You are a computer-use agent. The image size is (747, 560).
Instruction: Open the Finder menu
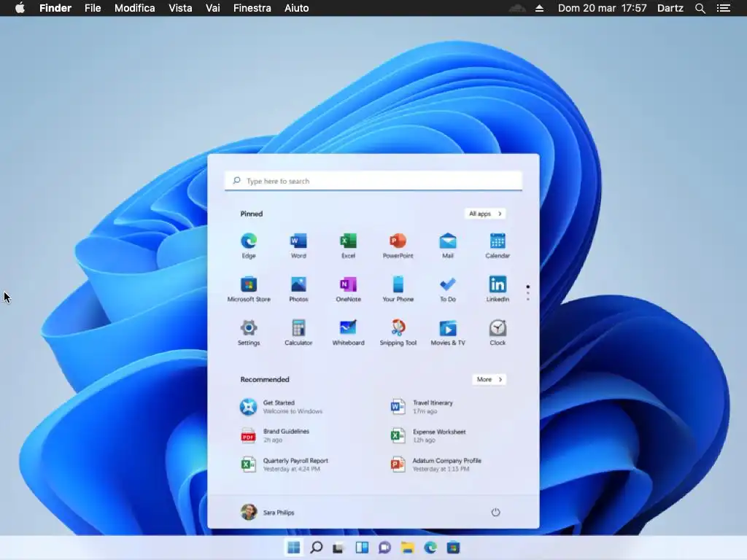(55, 8)
